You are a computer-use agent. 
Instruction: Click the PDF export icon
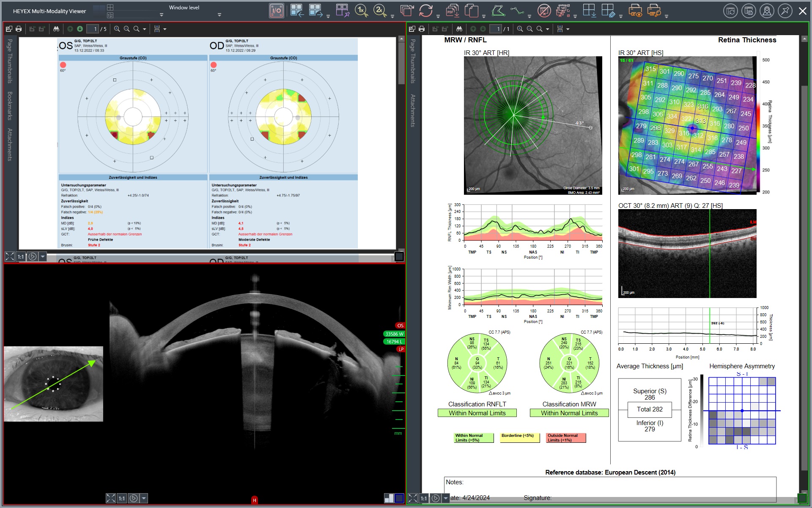tap(452, 11)
